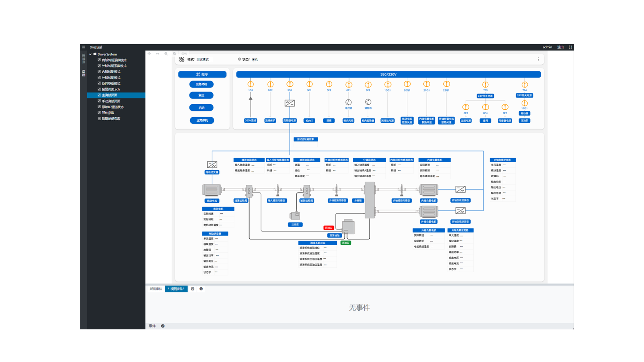644x362 pixels.
Task: Toggle the 5F1 breaker switch
Action: (x=309, y=84)
